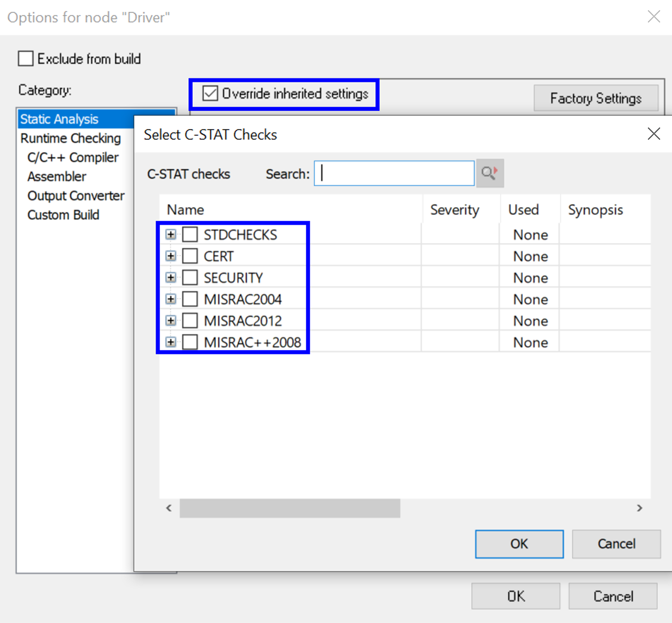672x623 pixels.
Task: Enable the CERT check group
Action: tap(189, 256)
